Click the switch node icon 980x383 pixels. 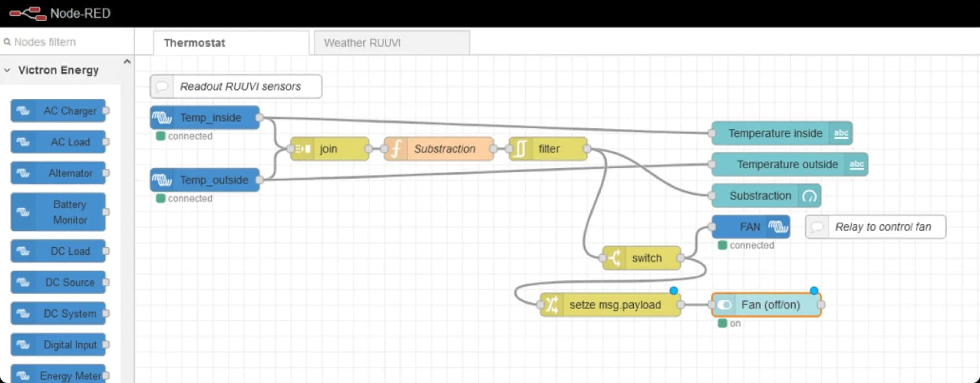[x=614, y=258]
